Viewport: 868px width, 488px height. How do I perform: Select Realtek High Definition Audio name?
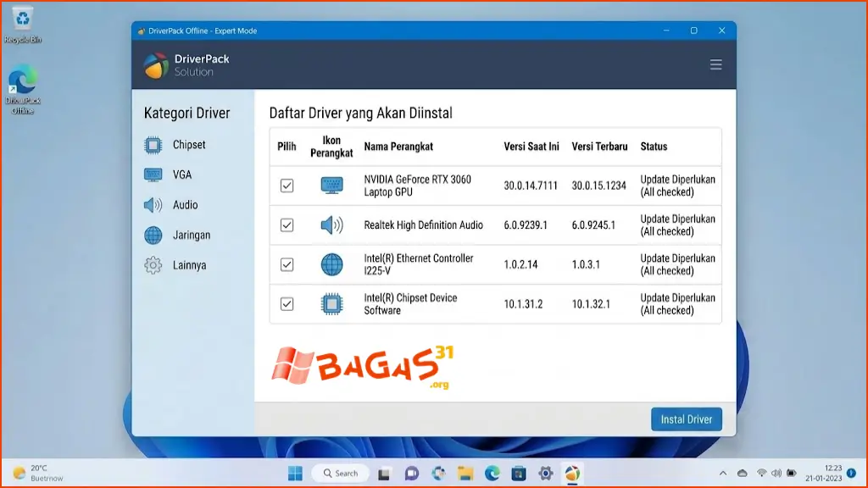[x=424, y=225]
